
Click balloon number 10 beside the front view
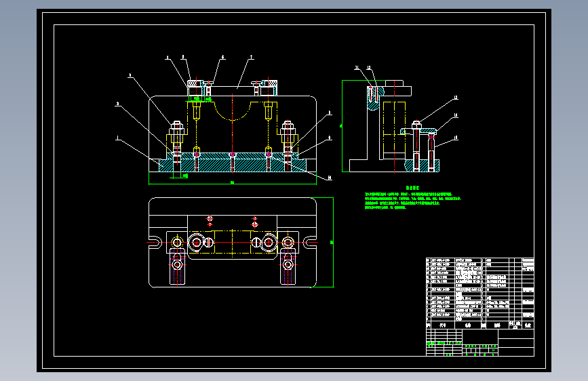(x=330, y=178)
